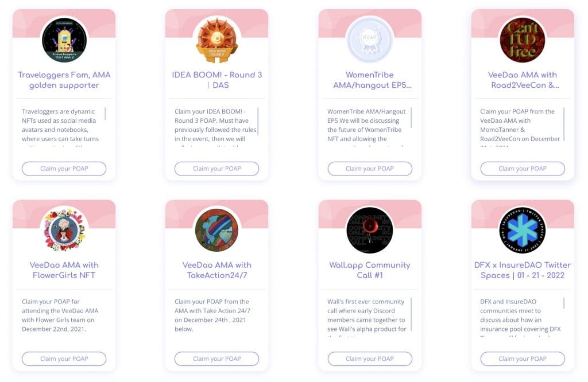Claim your POAP for Traveloggers Fam
The height and width of the screenshot is (382, 588).
coord(64,169)
